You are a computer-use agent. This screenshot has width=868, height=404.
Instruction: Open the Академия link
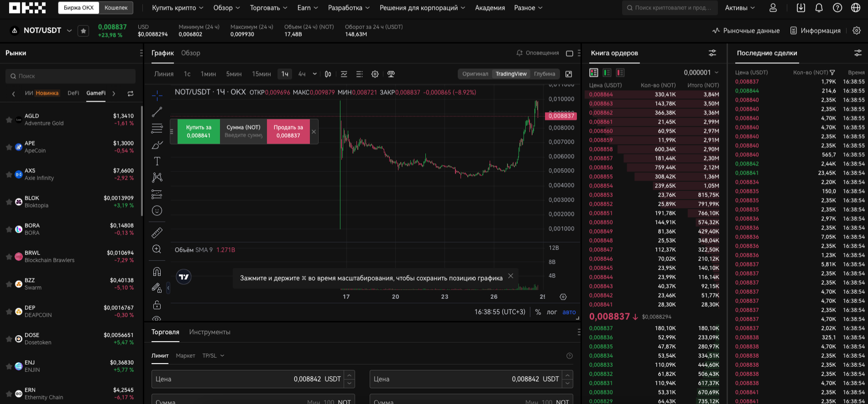click(490, 8)
